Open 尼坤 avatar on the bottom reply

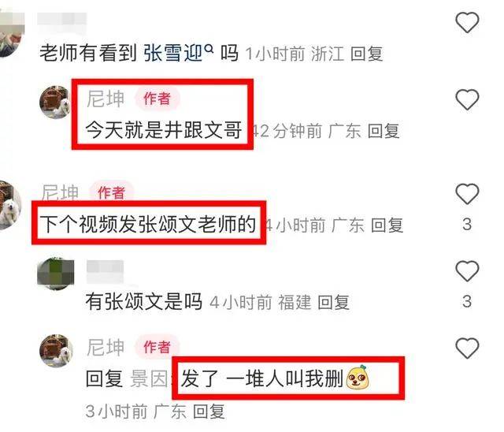point(56,351)
